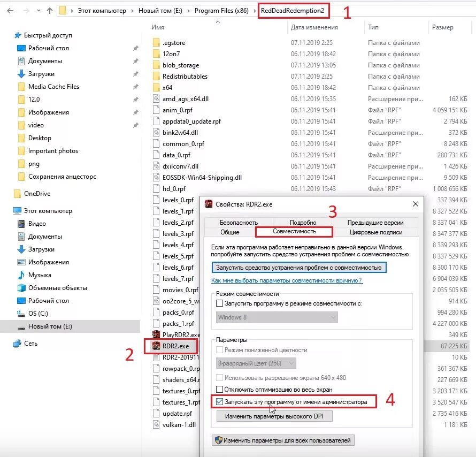Toggle Режим пониженной цветности checkbox
The height and width of the screenshot is (457, 476).
(219, 350)
